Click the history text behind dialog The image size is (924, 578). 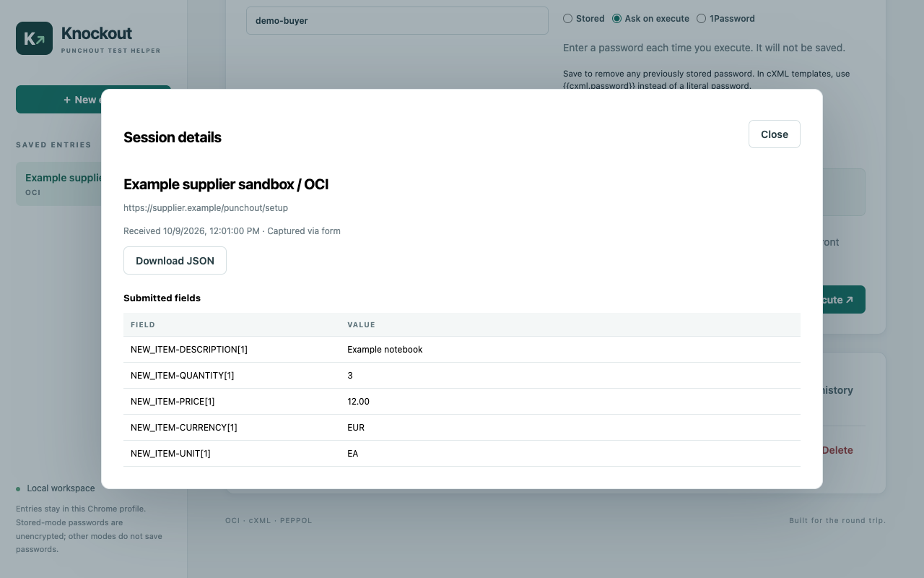[837, 390]
